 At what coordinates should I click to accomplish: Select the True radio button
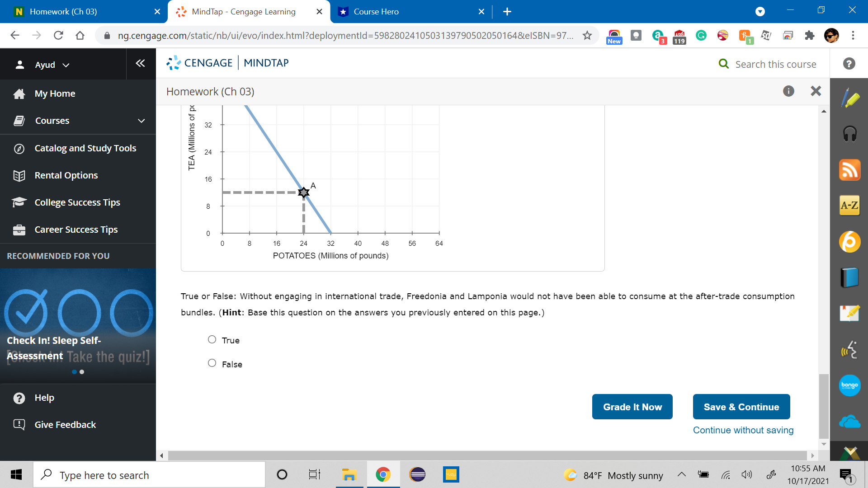(212, 339)
